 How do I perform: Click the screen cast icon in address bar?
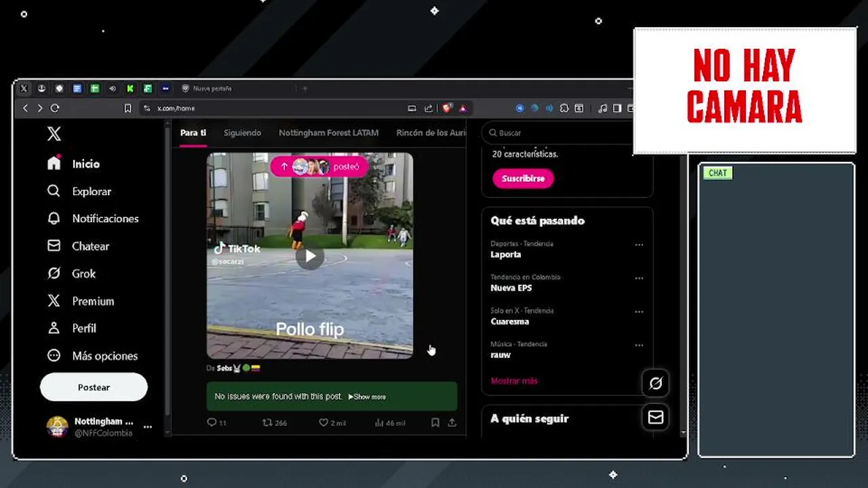coord(412,108)
